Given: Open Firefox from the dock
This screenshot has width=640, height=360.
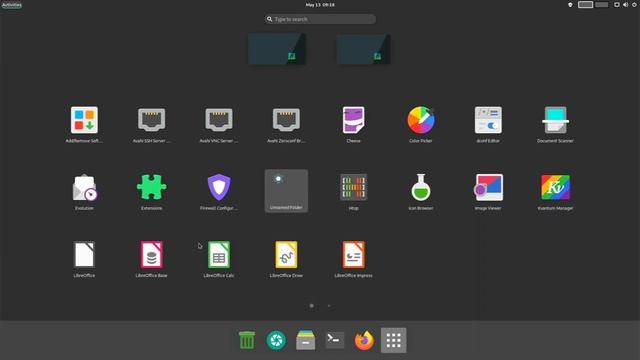Looking at the screenshot, I should 364,340.
